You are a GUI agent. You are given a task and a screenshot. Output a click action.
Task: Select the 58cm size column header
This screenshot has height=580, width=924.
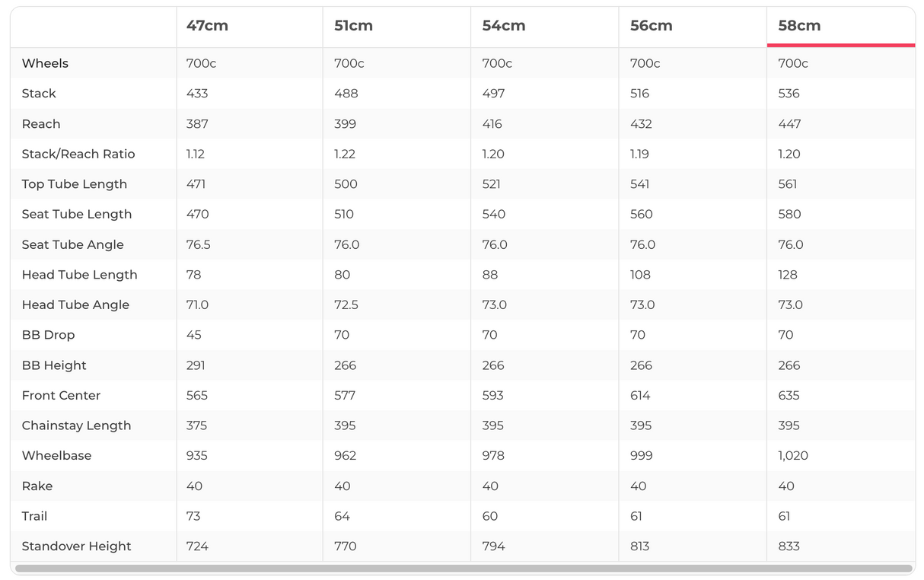tap(799, 26)
